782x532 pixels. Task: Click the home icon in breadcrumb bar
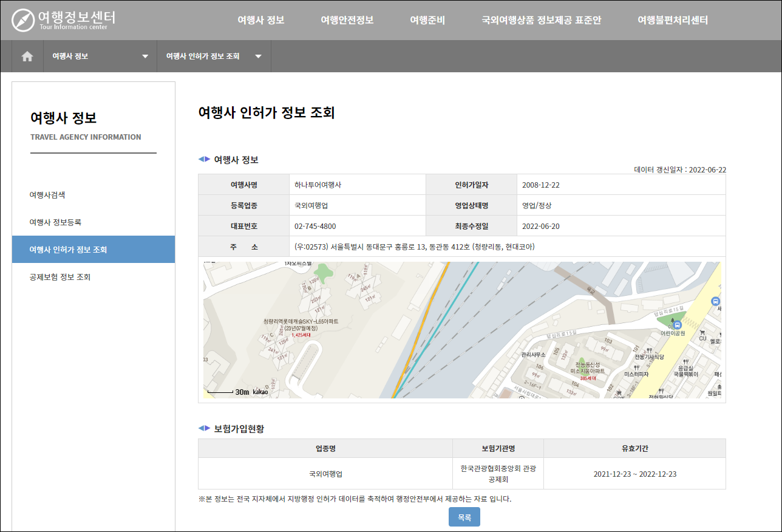point(27,56)
